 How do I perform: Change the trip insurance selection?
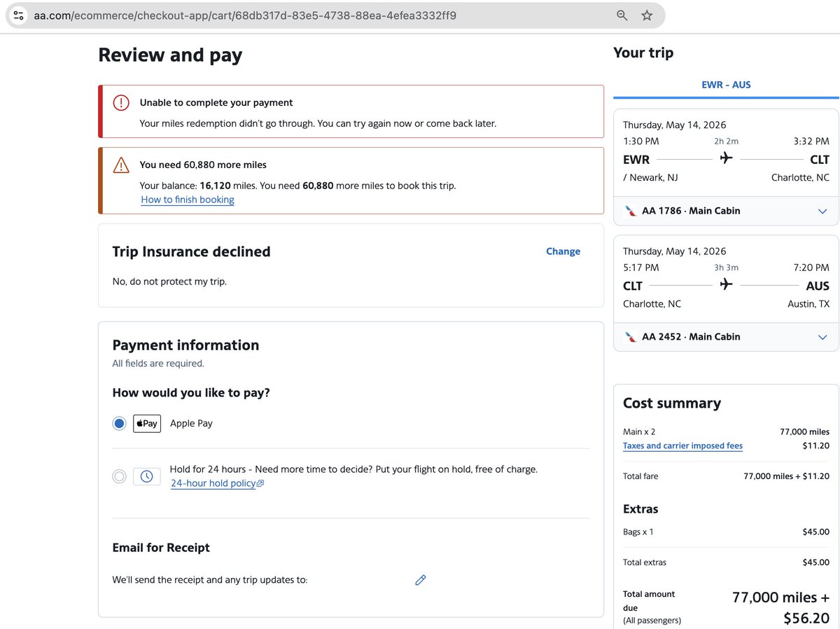coord(563,251)
